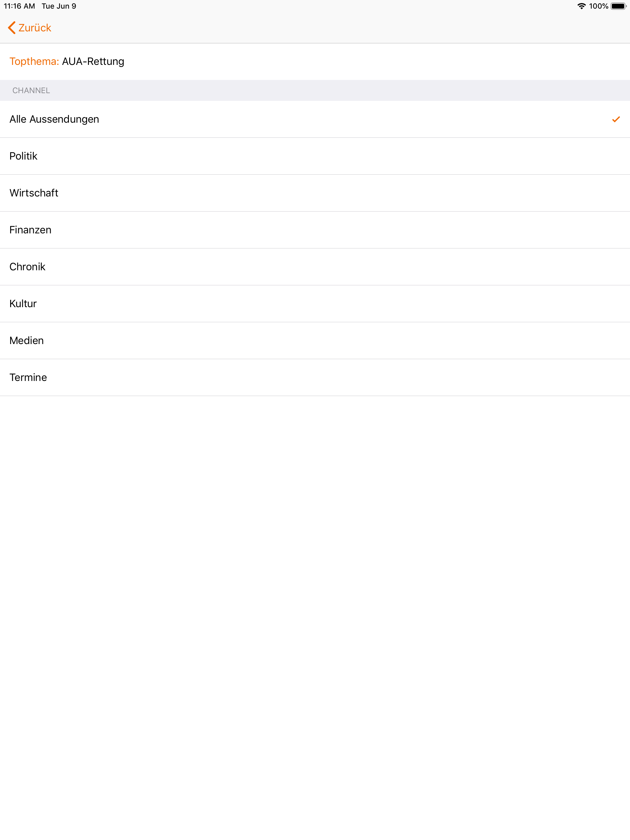Open the Topthema AUA-Rettung headline
The image size is (630, 840).
pos(315,61)
